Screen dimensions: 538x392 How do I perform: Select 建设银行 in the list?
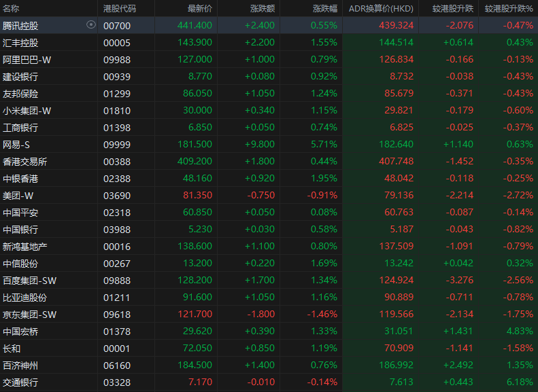[20, 77]
